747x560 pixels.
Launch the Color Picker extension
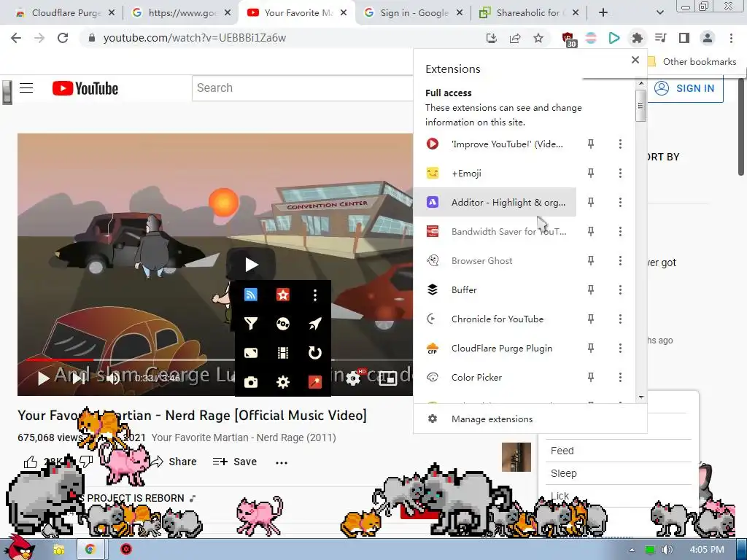495,377
